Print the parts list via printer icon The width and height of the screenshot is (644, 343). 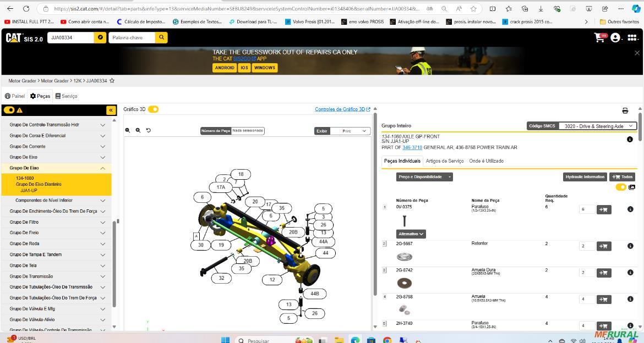point(625,110)
